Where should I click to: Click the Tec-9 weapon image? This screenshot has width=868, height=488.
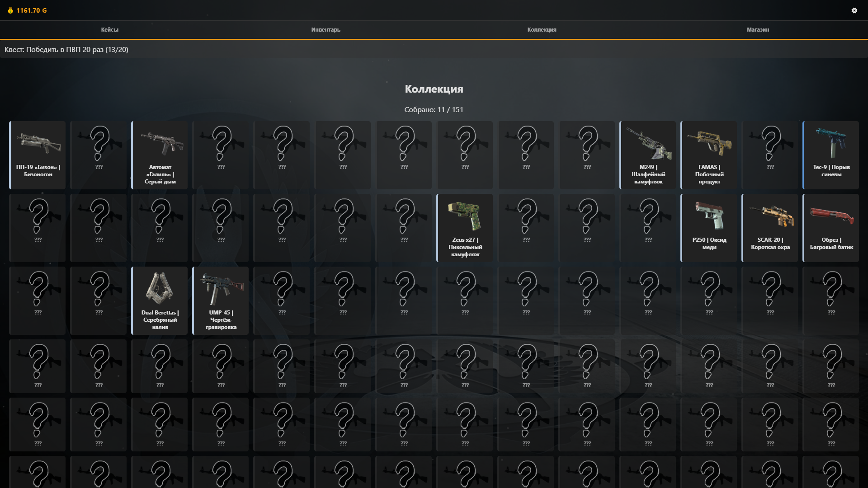click(x=831, y=142)
